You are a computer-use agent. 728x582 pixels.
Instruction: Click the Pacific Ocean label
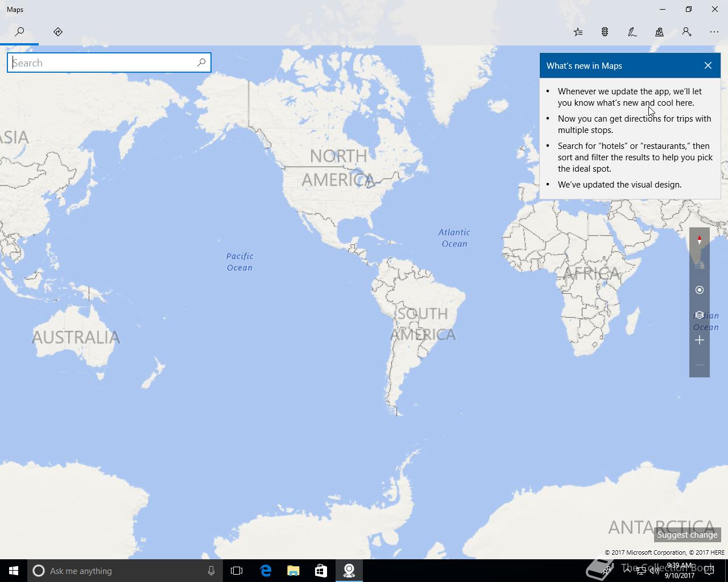pyautogui.click(x=239, y=262)
